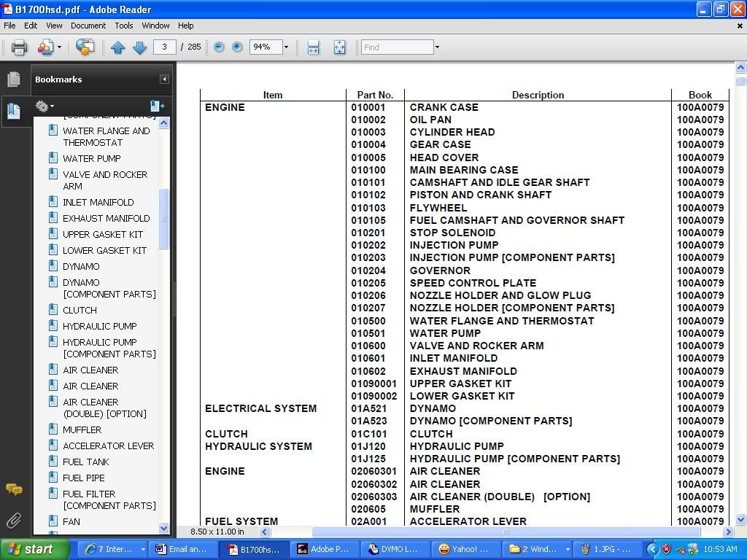Screen dimensions: 747x560
Task: Switch to DYMO Label taskbar button
Action: pyautogui.click(x=393, y=550)
